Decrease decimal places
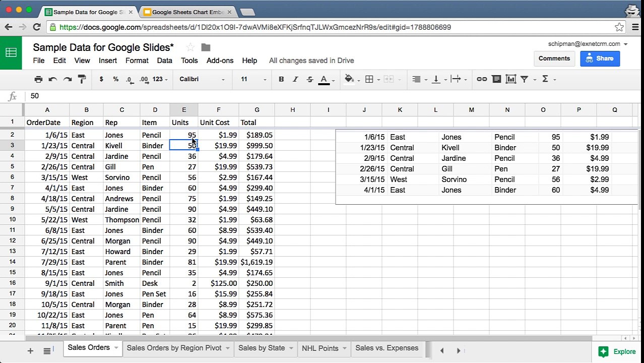The image size is (644, 363). point(130,79)
